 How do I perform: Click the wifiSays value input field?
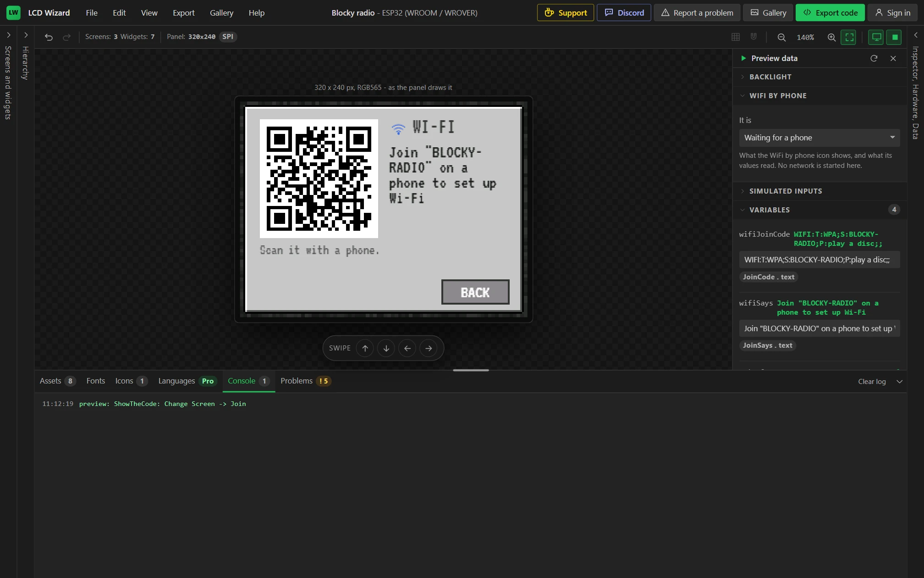(x=819, y=328)
